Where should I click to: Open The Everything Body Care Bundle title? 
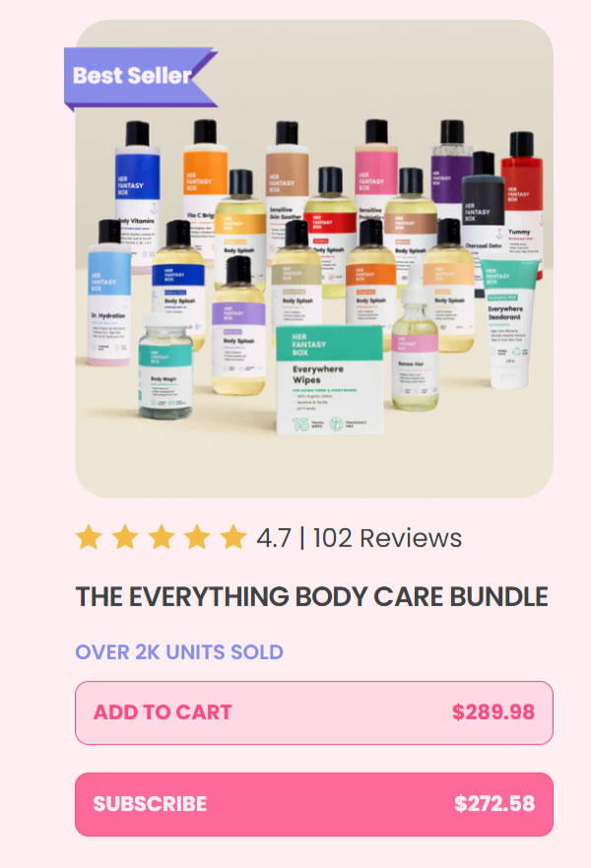(x=311, y=597)
